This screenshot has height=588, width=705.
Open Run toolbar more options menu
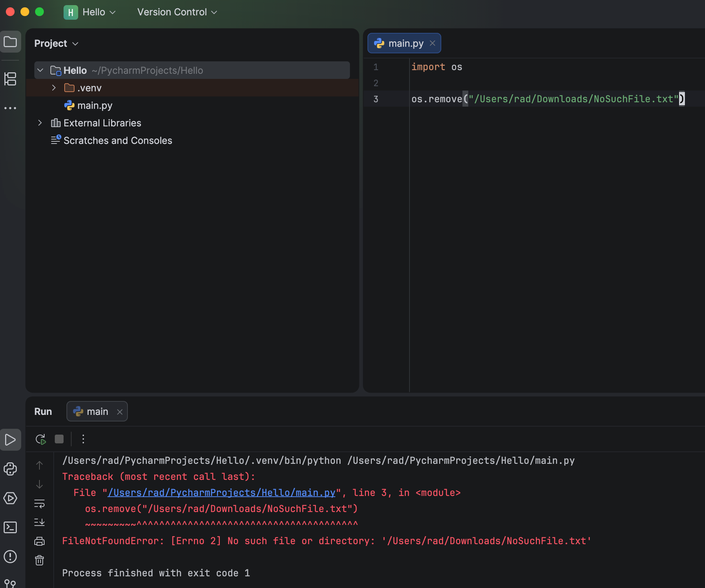click(x=83, y=439)
